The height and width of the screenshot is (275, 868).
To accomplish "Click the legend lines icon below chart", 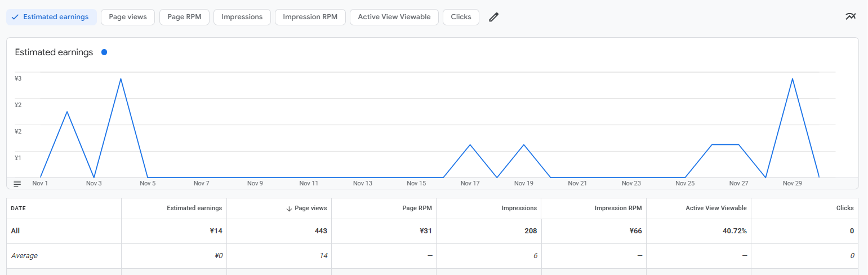I will [17, 184].
